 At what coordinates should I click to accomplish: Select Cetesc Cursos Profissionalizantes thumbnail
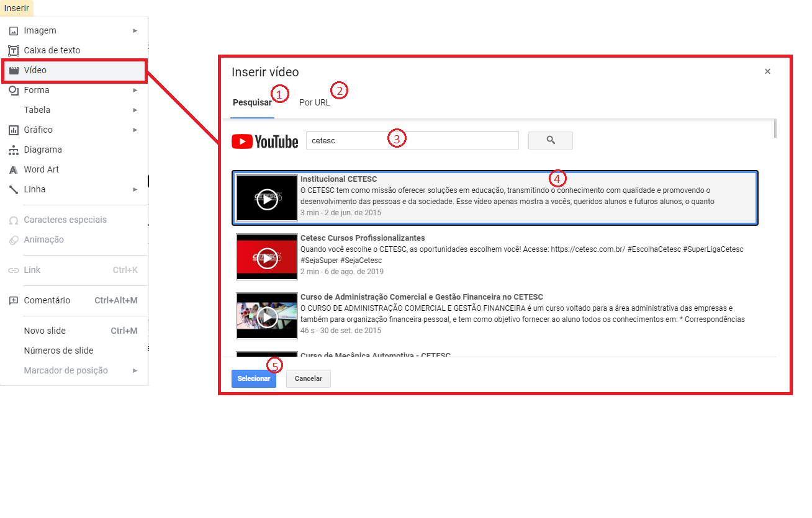[x=267, y=257]
